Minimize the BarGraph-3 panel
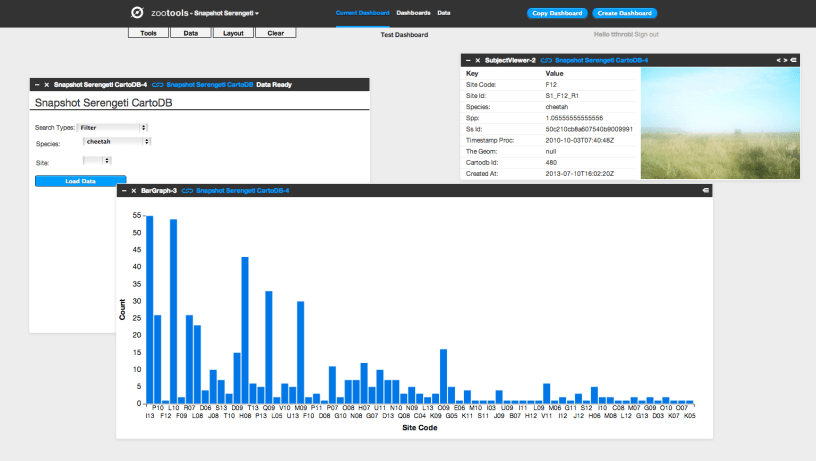This screenshot has width=816, height=461. [122, 189]
